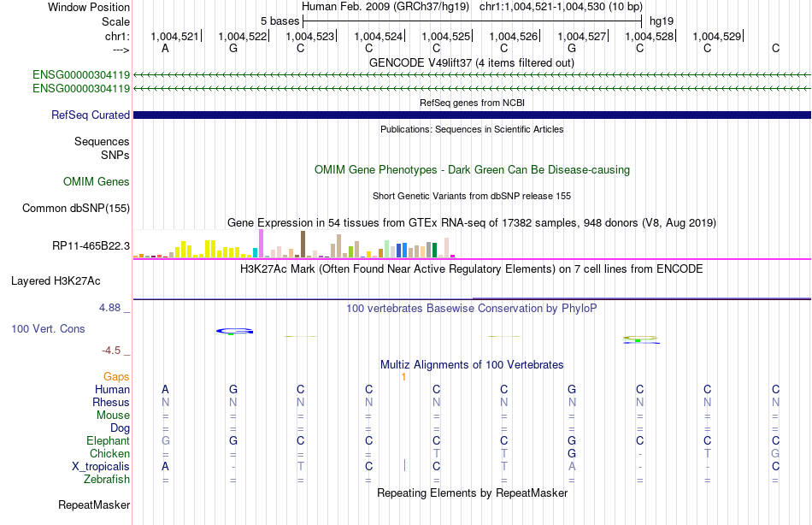
Task: Click the RepeatMasker track label
Action: [94, 504]
